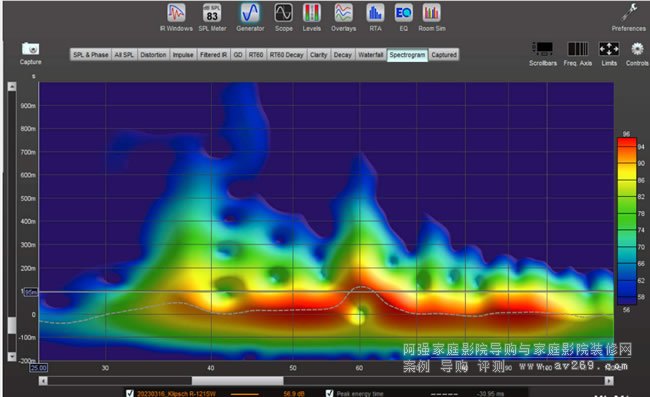Switch to the RT60 Decay tab

[x=286, y=55]
